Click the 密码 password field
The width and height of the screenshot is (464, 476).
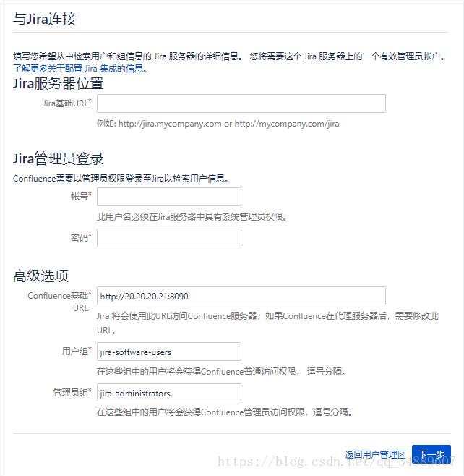click(169, 238)
